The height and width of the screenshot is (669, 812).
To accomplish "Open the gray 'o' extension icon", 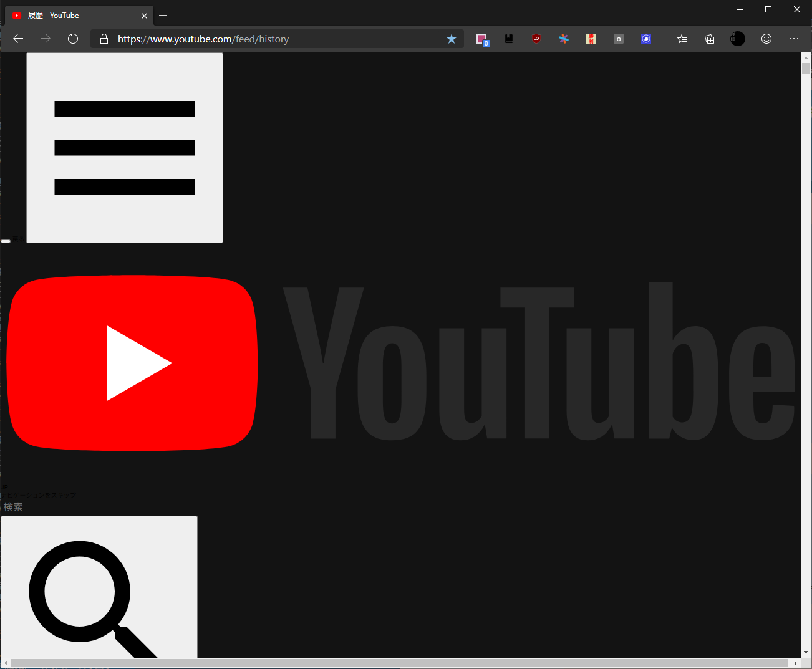I will tap(619, 39).
